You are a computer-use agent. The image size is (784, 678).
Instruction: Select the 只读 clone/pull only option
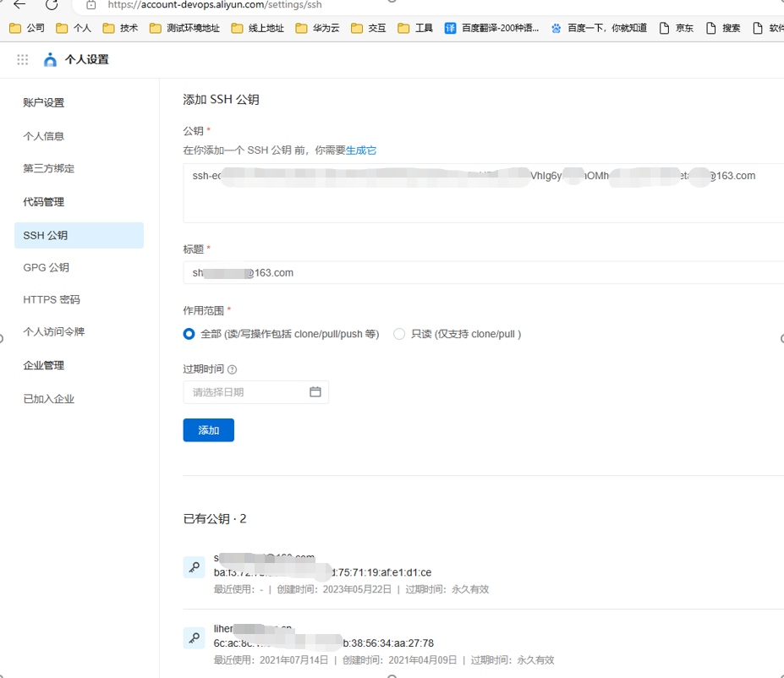[398, 334]
